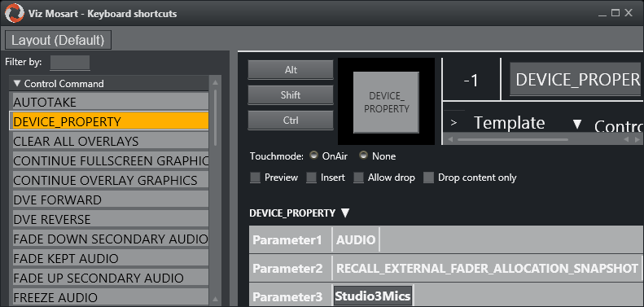Enable the Preview checkbox
The width and height of the screenshot is (644, 307).
pos(256,178)
